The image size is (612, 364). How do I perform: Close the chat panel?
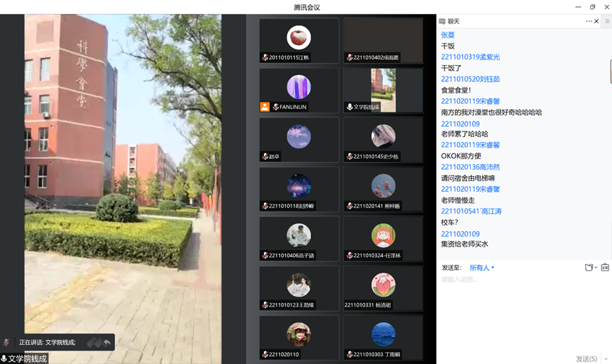596,21
